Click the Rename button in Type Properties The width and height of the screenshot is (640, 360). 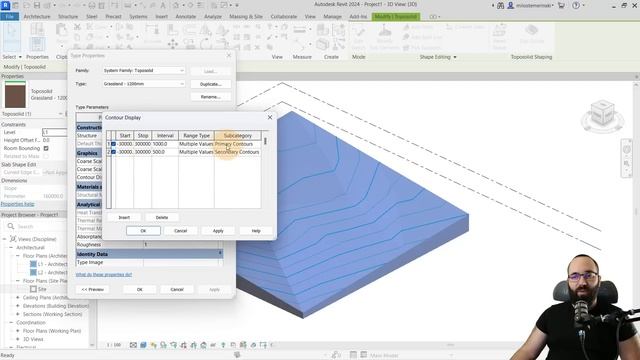click(211, 97)
